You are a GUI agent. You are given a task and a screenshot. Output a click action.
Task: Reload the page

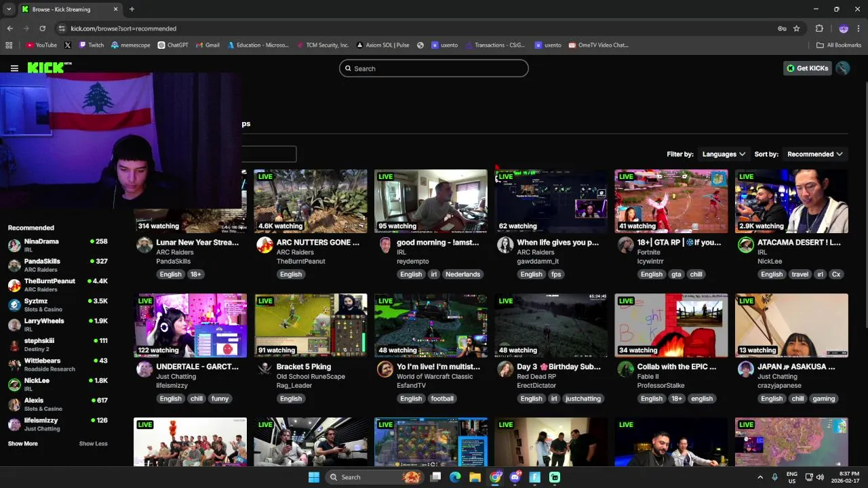[x=42, y=28]
